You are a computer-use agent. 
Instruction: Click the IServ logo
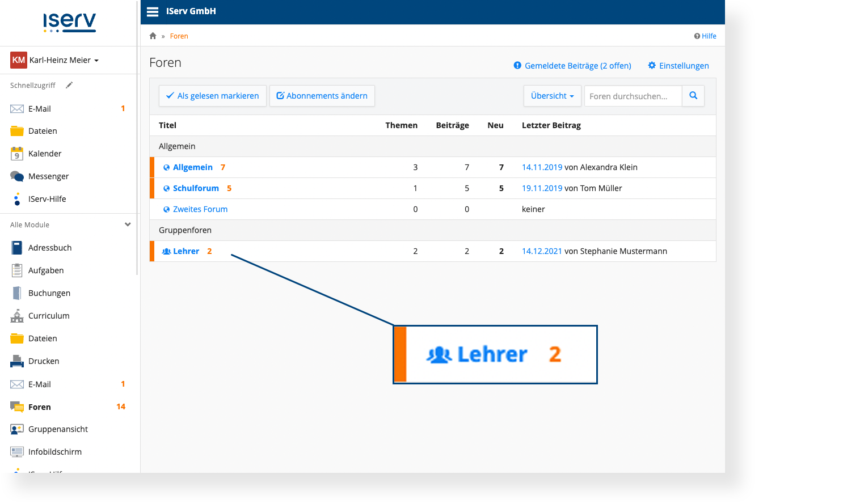[x=69, y=22]
